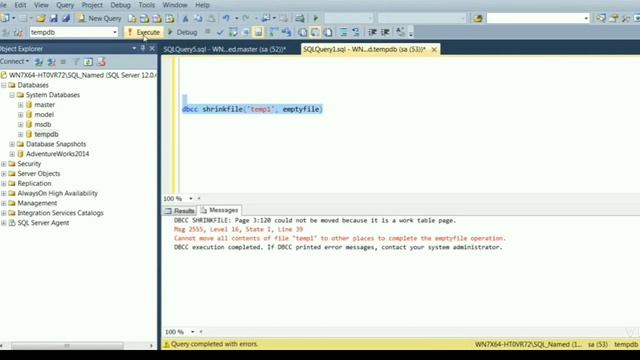Screen dimensions: 640x360
Task: Undo the last edit with the Undo icon
Action: pos(226,18)
